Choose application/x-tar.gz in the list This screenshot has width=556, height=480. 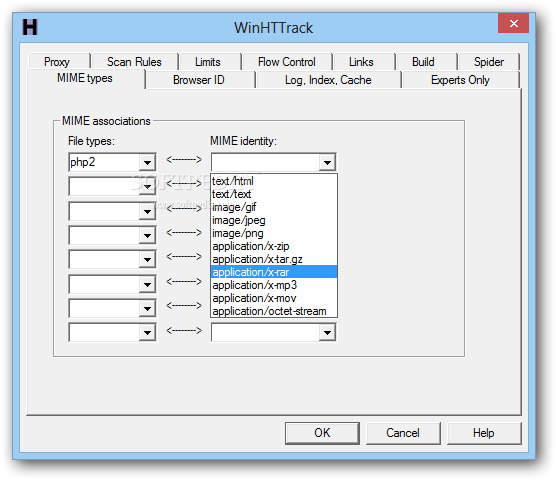point(274,259)
